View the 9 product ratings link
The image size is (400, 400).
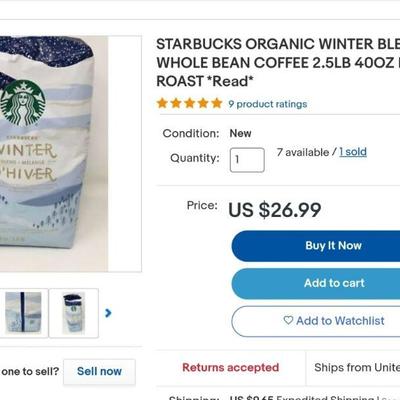(268, 104)
